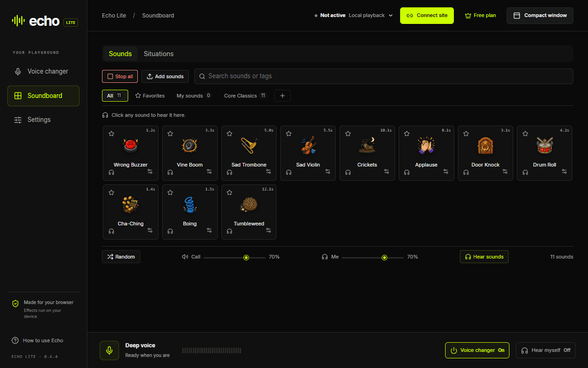
Task: Open Voice changer in sidebar
Action: click(x=43, y=71)
